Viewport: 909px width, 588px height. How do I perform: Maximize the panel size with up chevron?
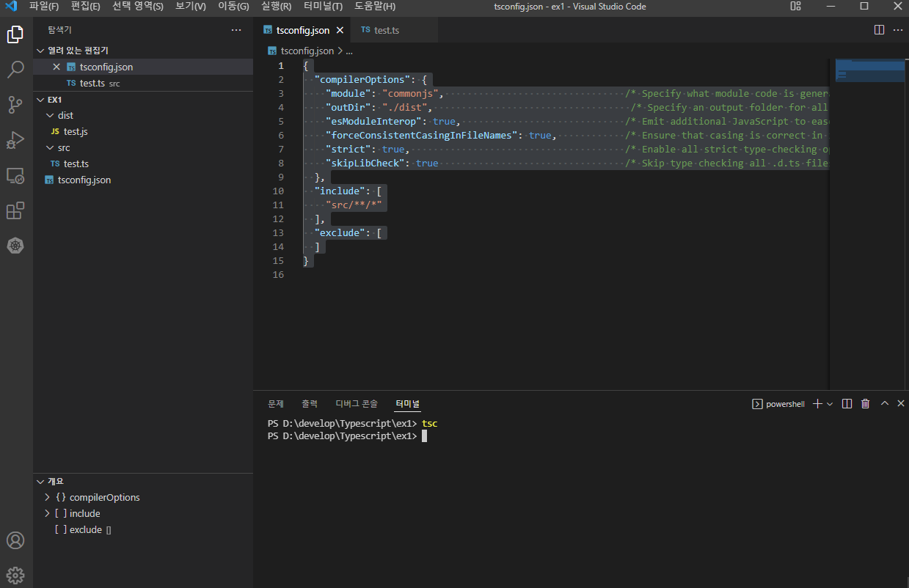click(x=885, y=403)
